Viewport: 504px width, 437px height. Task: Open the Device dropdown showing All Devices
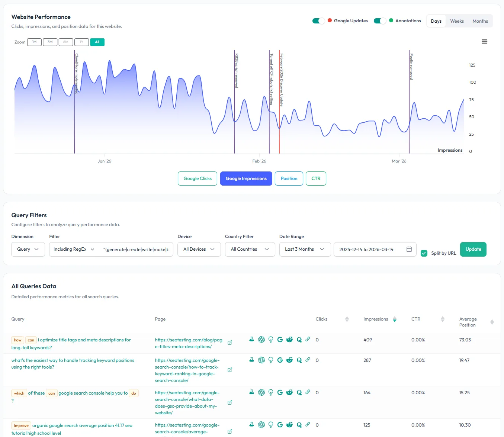click(199, 249)
